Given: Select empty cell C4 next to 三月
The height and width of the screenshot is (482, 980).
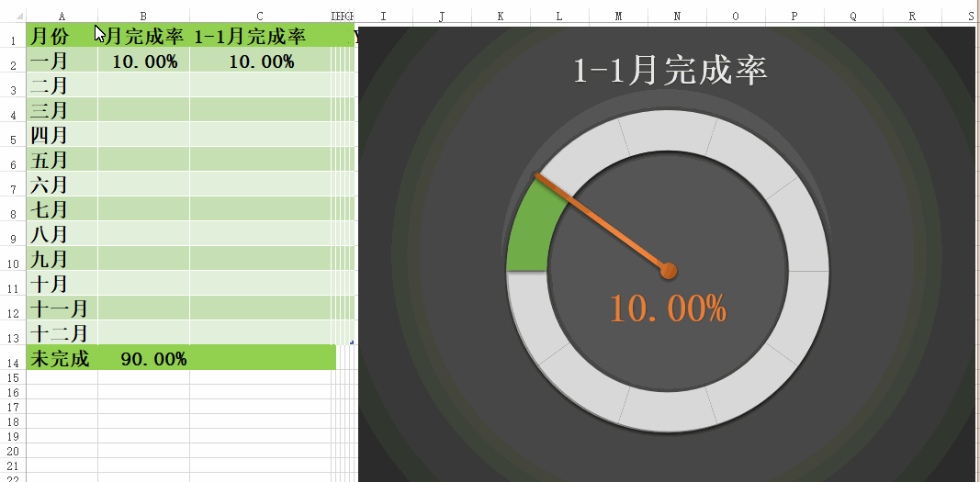Looking at the screenshot, I should [260, 110].
